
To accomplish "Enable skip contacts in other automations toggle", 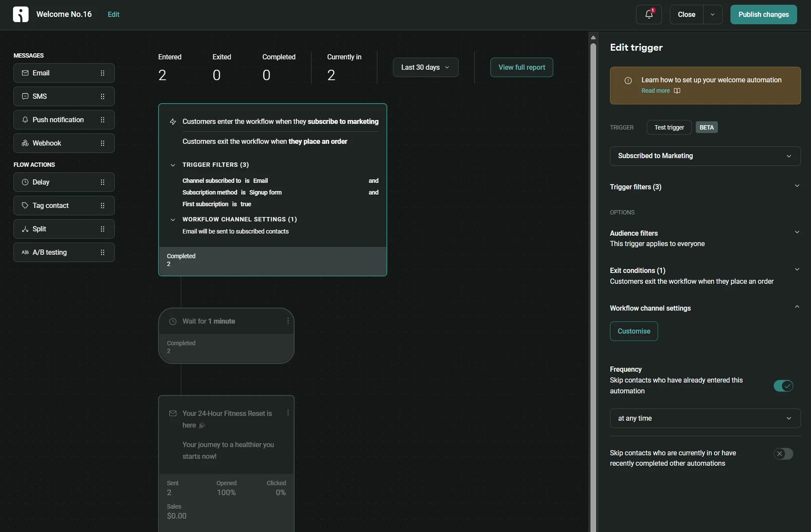I will tap(783, 454).
